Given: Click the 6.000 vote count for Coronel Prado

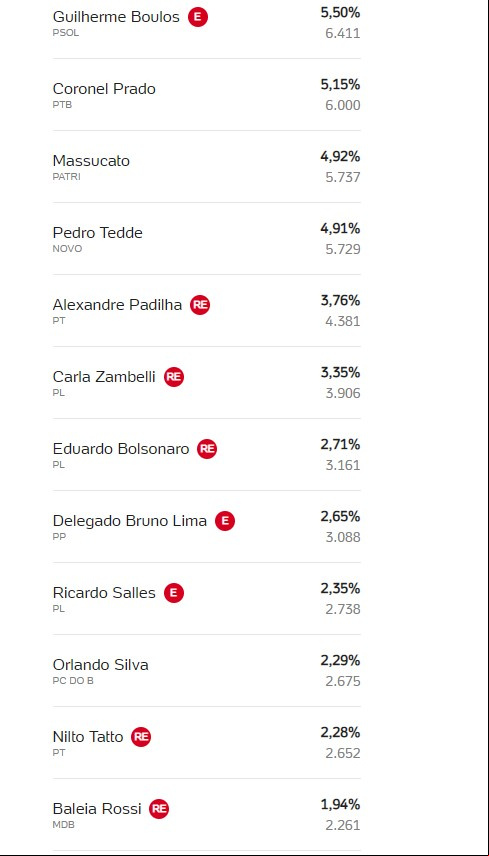Looking at the screenshot, I should coord(343,105).
